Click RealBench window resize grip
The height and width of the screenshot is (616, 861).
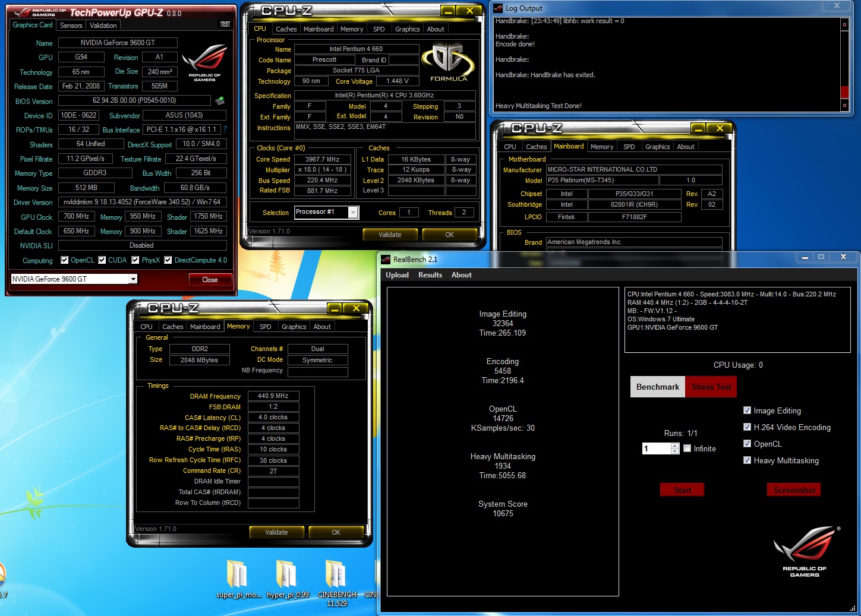tap(853, 608)
